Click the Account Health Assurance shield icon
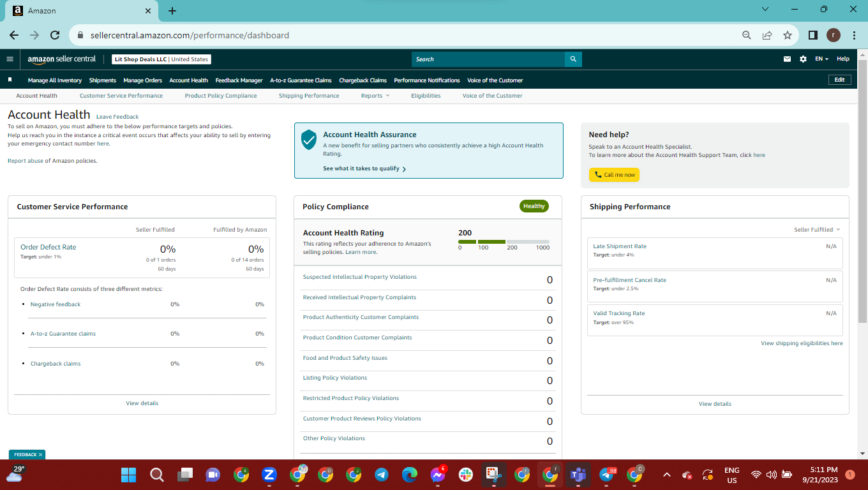This screenshot has height=490, width=868. pos(309,139)
